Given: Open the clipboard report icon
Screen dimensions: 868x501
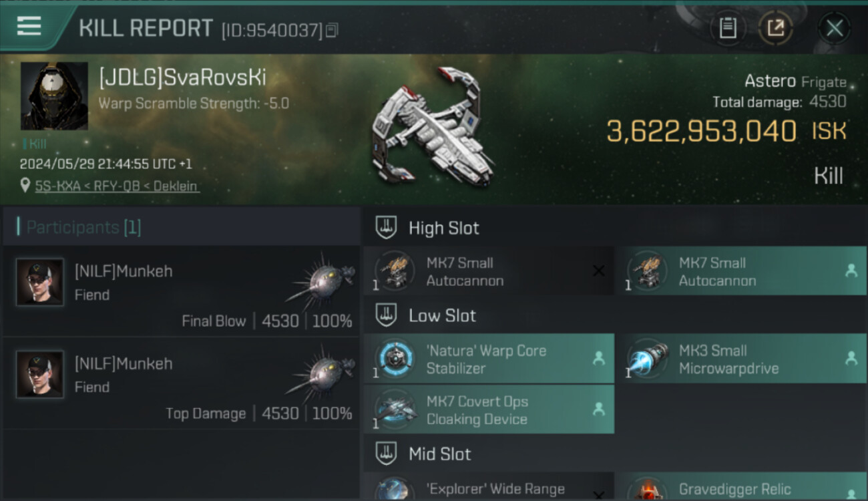Looking at the screenshot, I should (x=728, y=28).
